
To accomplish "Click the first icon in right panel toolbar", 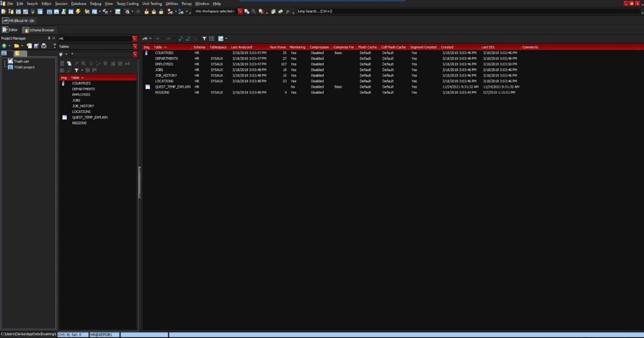I will [x=145, y=39].
